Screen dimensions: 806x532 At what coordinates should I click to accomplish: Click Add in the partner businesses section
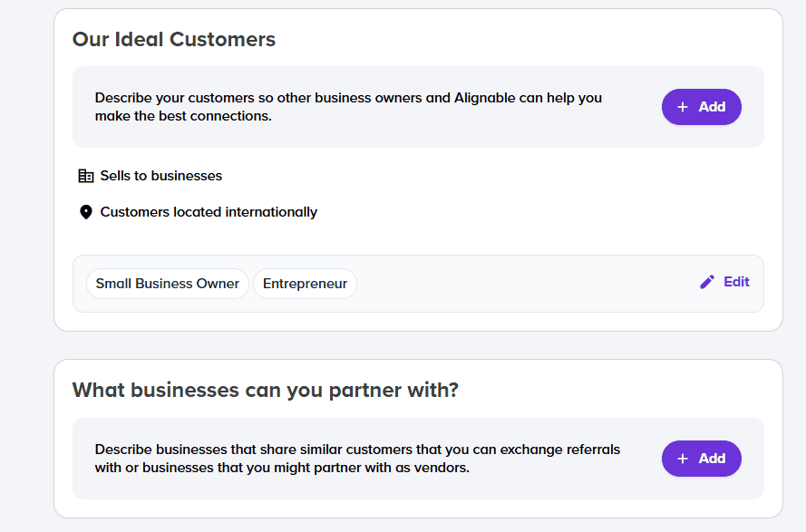(x=701, y=459)
